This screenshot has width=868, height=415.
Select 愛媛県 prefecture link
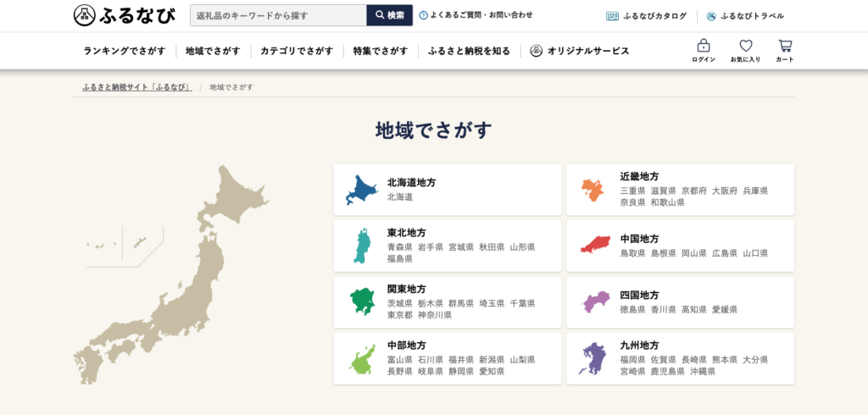pyautogui.click(x=725, y=310)
